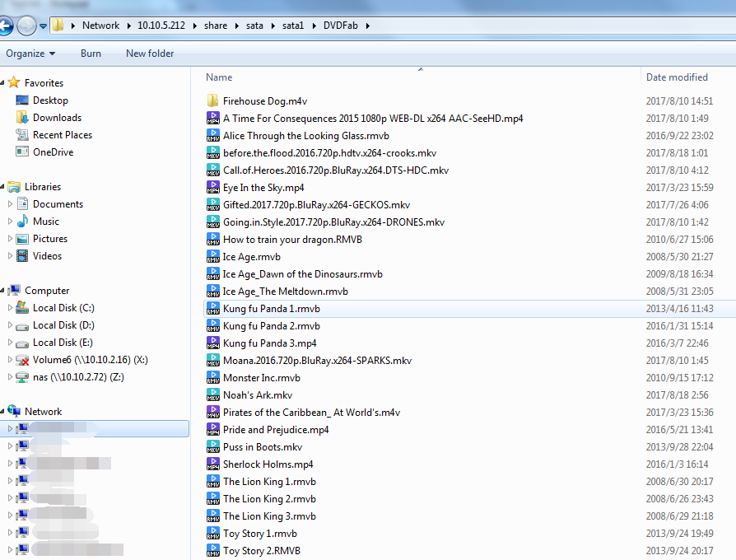736x560 pixels.
Task: Click the Burn toolbar button
Action: tap(91, 54)
